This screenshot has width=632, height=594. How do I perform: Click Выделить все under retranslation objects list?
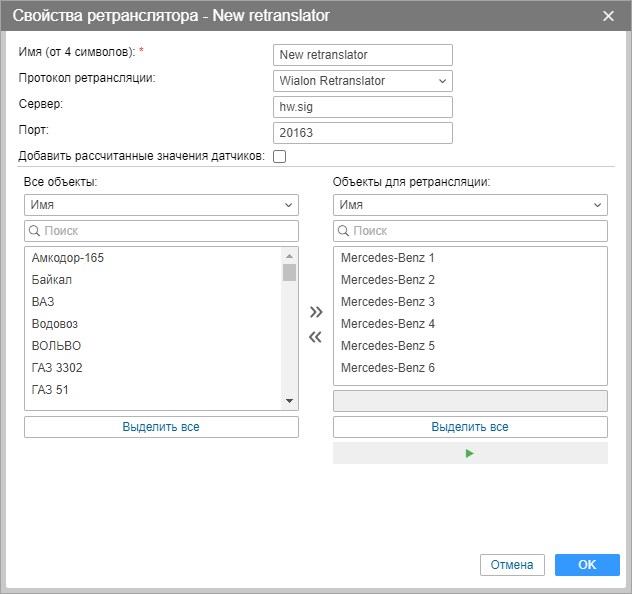click(x=470, y=427)
